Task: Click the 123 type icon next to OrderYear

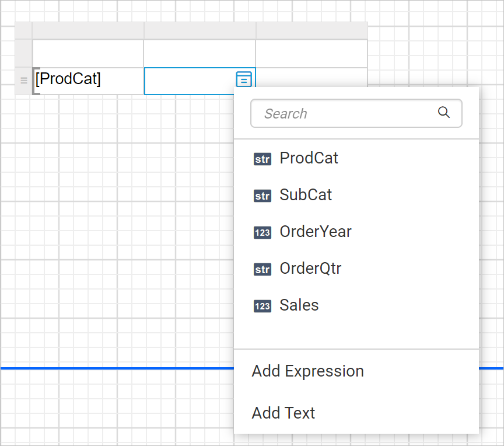Action: pos(262,232)
